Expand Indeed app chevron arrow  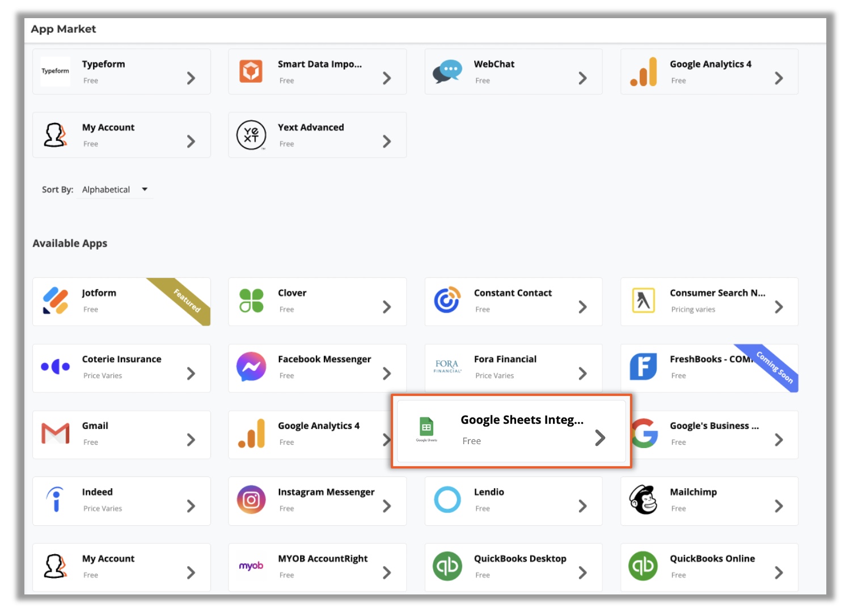191,506
